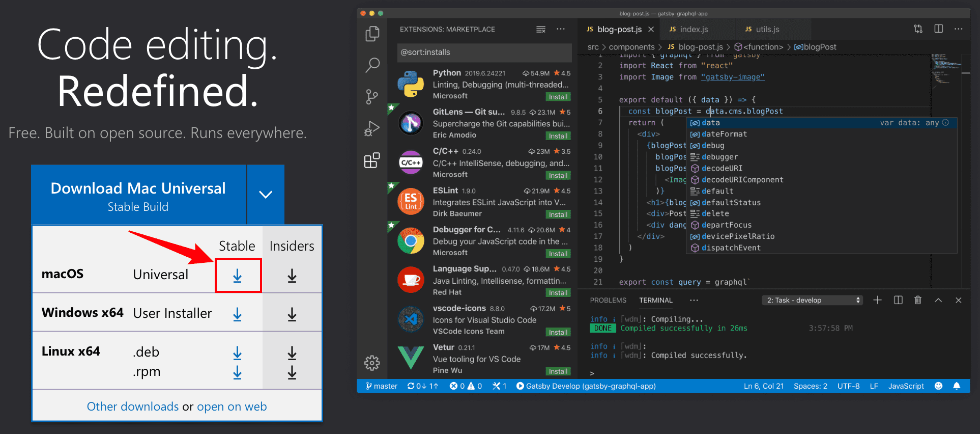Click 'Gatsby Develop (gatsby-graphql-app)' status item
Viewport: 980px width, 434px height.
point(586,386)
